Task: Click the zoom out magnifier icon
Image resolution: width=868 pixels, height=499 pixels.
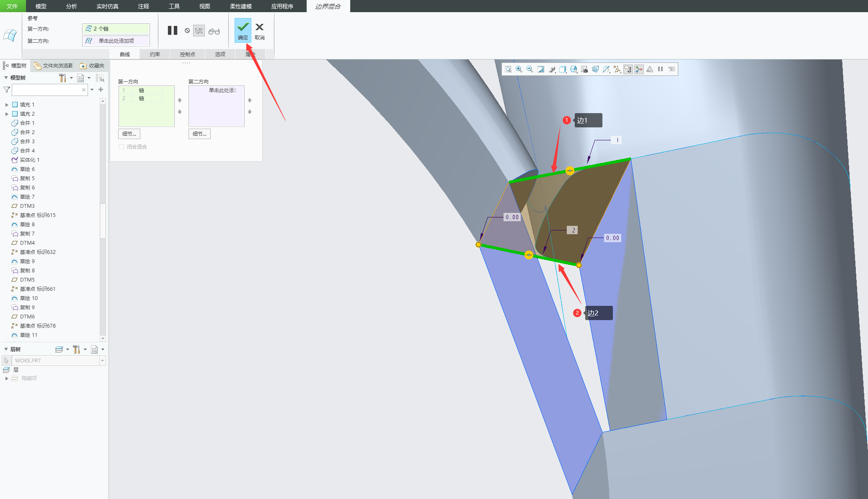Action: pos(530,69)
